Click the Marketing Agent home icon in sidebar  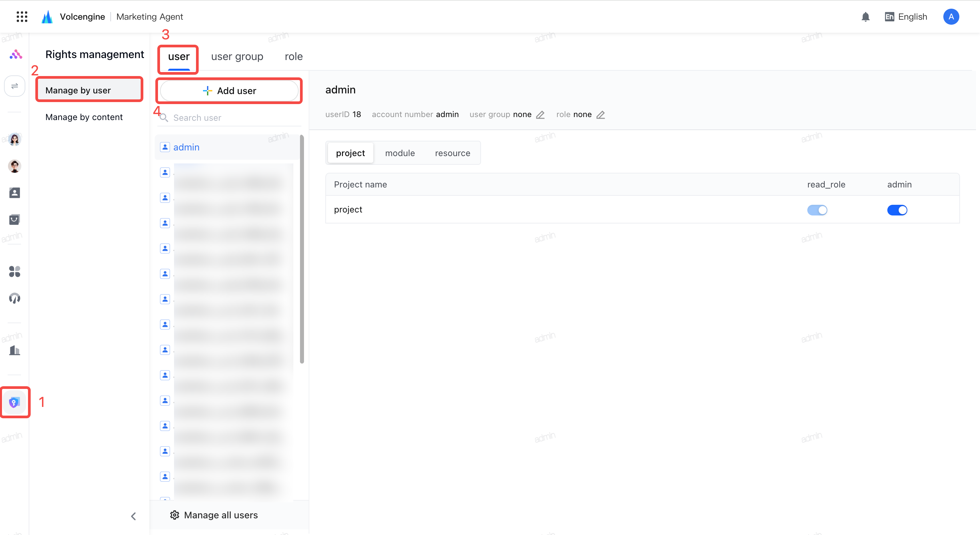pos(15,54)
